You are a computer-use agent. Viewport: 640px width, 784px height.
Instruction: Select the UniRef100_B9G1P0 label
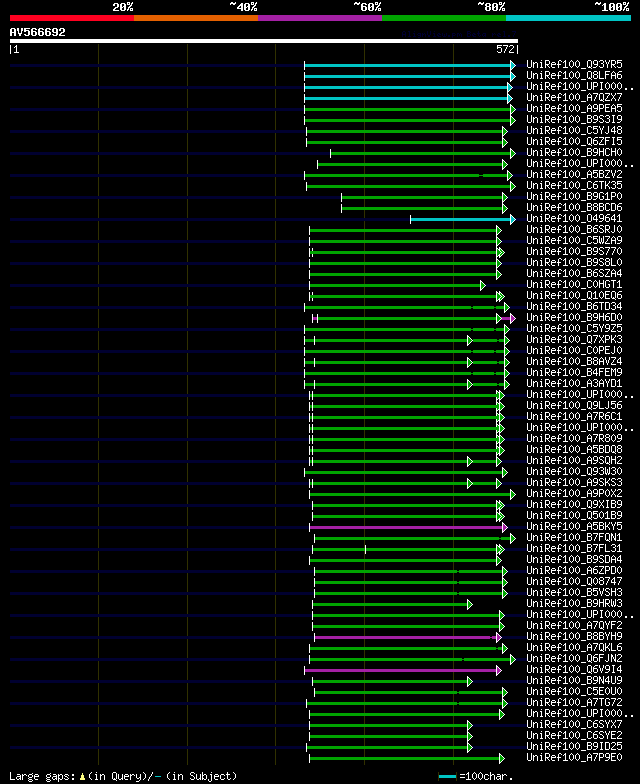574,196
